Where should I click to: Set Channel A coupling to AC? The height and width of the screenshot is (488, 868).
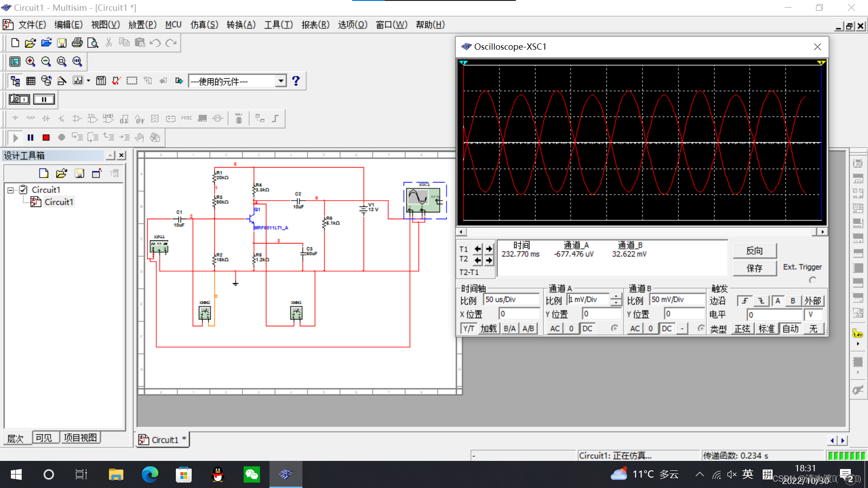click(555, 328)
